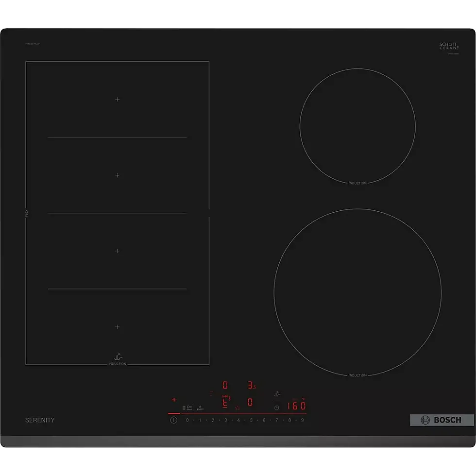Tap the pan symbol next to flex zone icon
Image resolution: width=476 pixels, height=476 pixels.
pyautogui.click(x=189, y=408)
